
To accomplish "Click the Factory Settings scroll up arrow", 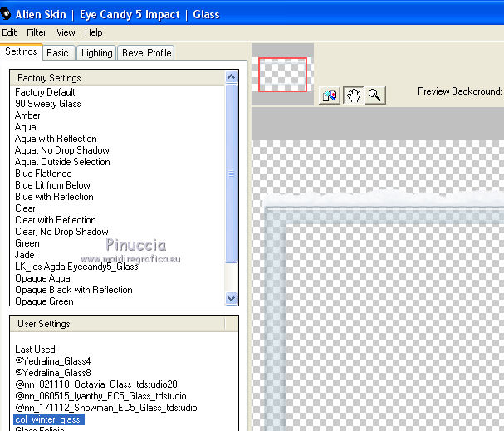I will point(232,77).
